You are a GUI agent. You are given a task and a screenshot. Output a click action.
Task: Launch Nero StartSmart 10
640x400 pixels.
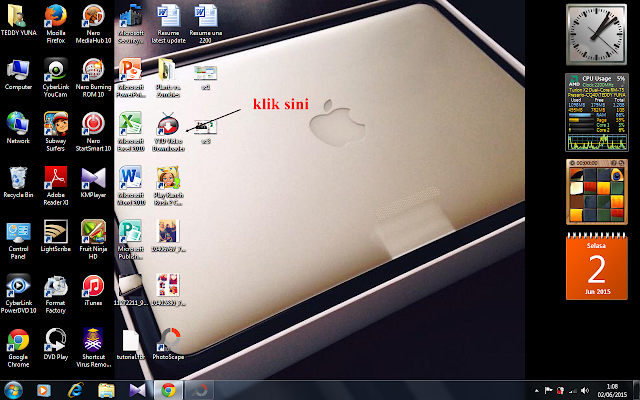coord(93,131)
